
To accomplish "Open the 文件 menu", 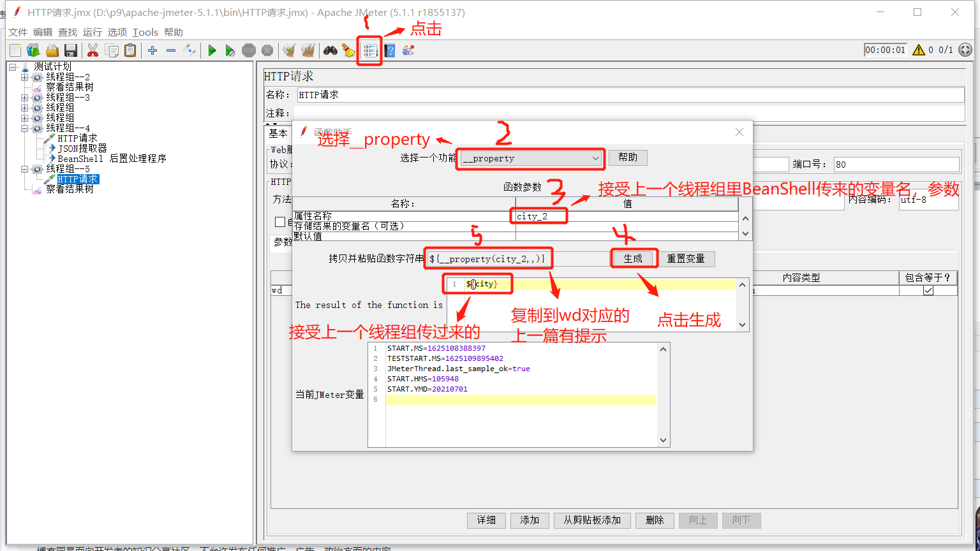I will point(18,33).
